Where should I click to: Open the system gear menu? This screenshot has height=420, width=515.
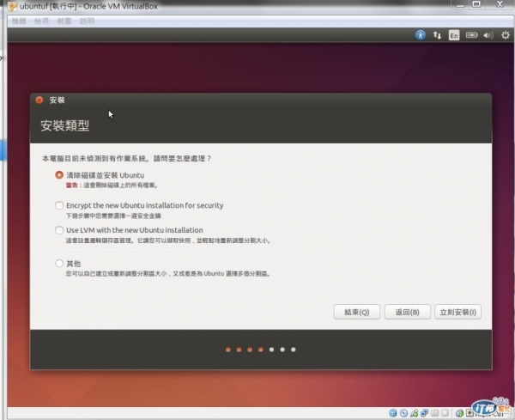pyautogui.click(x=506, y=35)
